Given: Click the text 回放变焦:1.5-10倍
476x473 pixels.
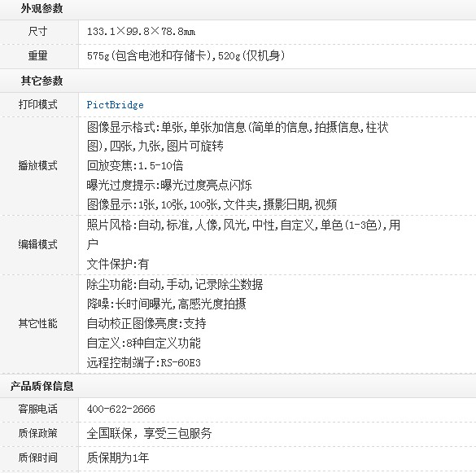Looking at the screenshot, I should click(135, 165).
